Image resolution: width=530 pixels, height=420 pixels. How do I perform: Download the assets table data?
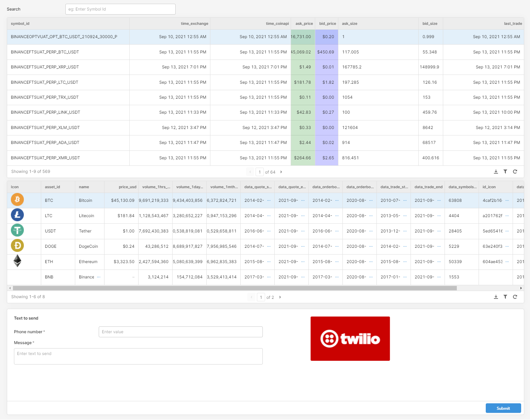(496, 297)
